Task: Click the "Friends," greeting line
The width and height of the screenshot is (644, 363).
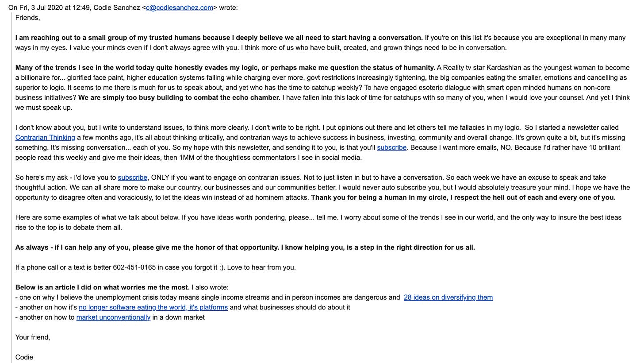Action: tap(27, 18)
